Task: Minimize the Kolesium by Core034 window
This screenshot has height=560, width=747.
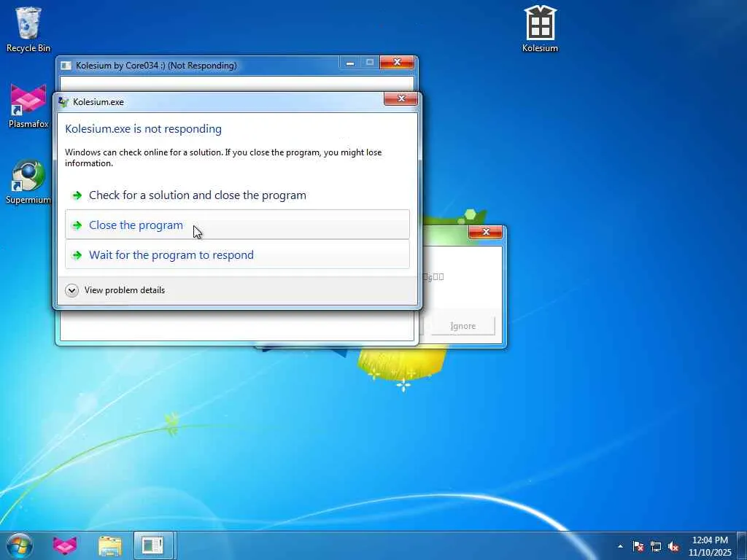Action: [x=350, y=63]
